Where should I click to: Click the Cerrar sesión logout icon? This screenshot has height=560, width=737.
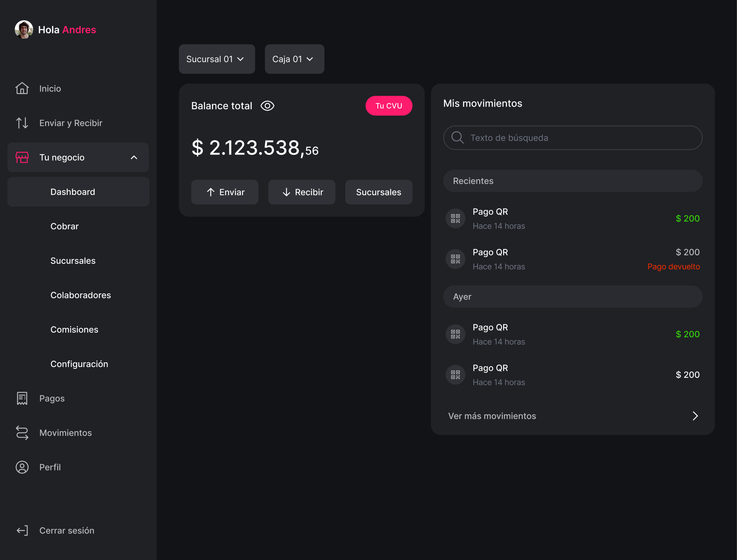click(22, 530)
